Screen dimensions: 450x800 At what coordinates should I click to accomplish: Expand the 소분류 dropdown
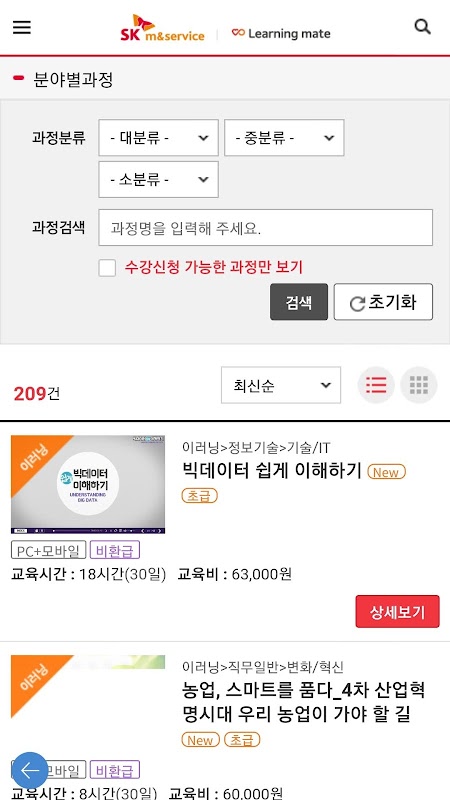[159, 180]
